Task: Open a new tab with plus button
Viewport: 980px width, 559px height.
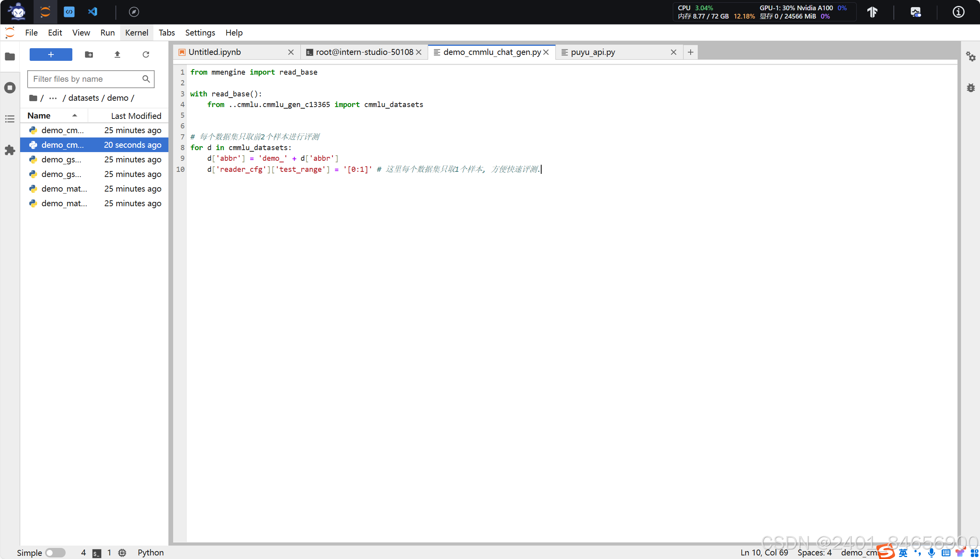Action: (690, 52)
